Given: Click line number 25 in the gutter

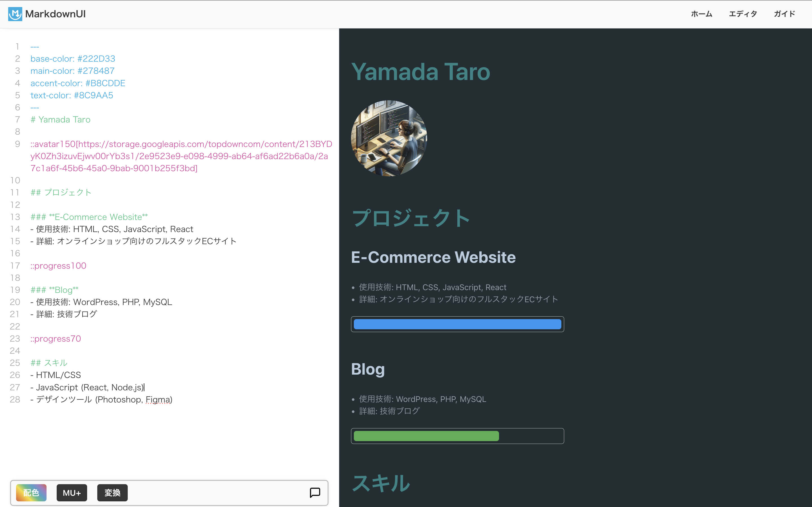Looking at the screenshot, I should [15, 363].
